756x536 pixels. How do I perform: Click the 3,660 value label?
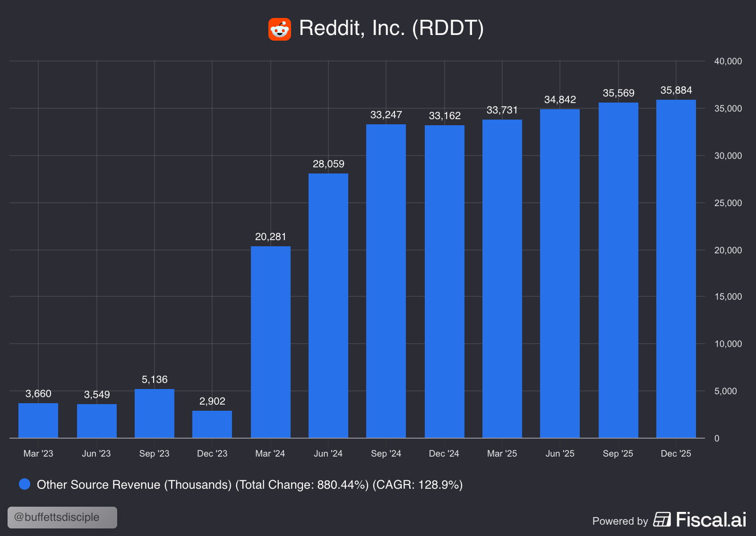(38, 394)
